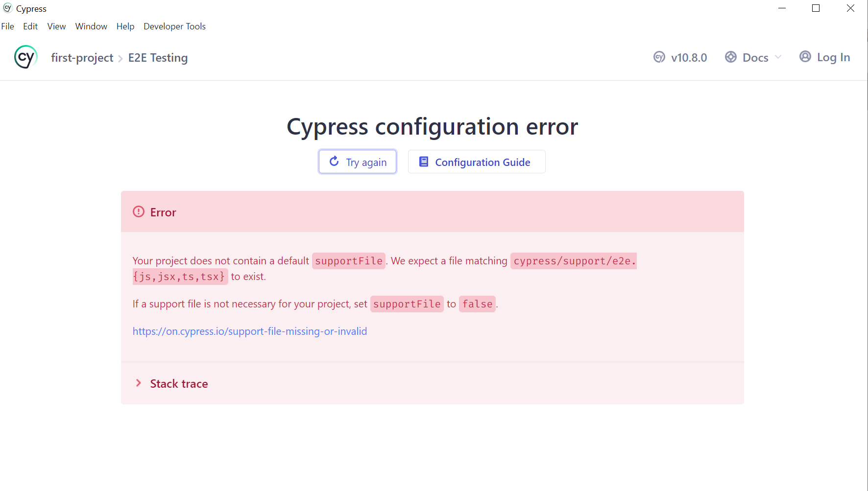
Task: Open the Developer Tools menu
Action: pos(174,26)
